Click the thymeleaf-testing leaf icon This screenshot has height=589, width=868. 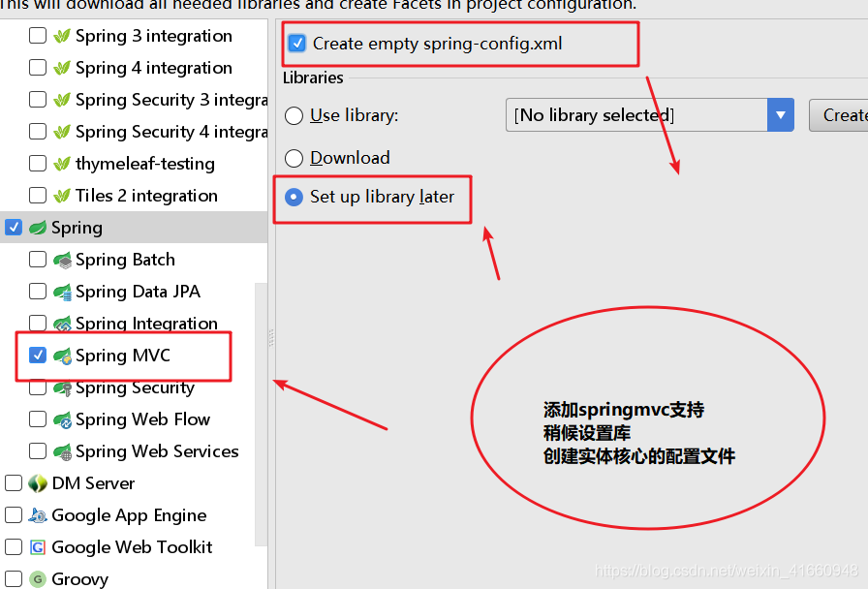pyautogui.click(x=62, y=164)
